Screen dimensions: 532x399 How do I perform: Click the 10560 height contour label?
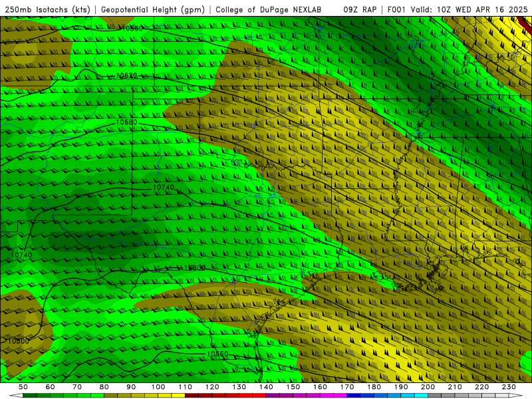132,29
